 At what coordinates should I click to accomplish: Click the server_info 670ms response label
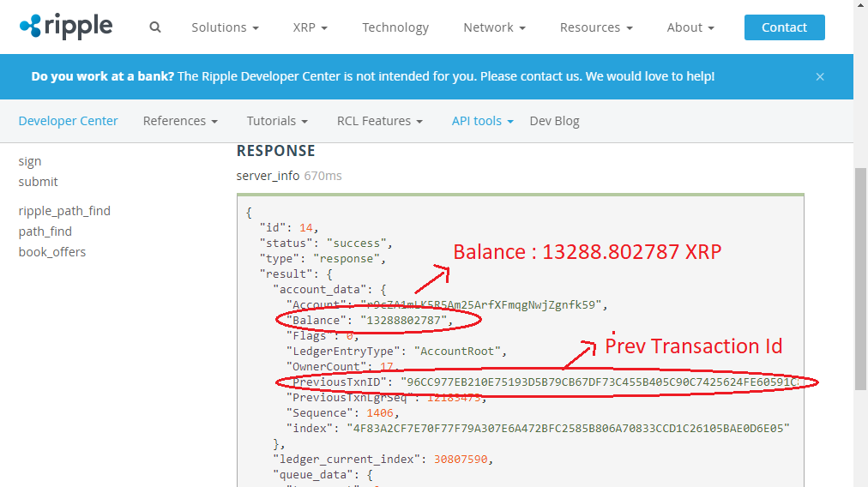coord(289,176)
